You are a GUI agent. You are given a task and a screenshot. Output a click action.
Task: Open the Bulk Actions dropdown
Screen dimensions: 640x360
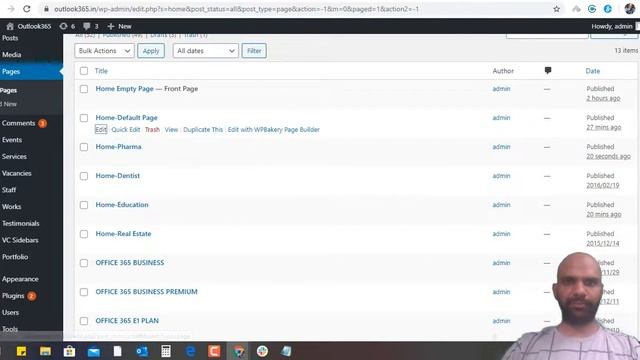pyautogui.click(x=104, y=51)
